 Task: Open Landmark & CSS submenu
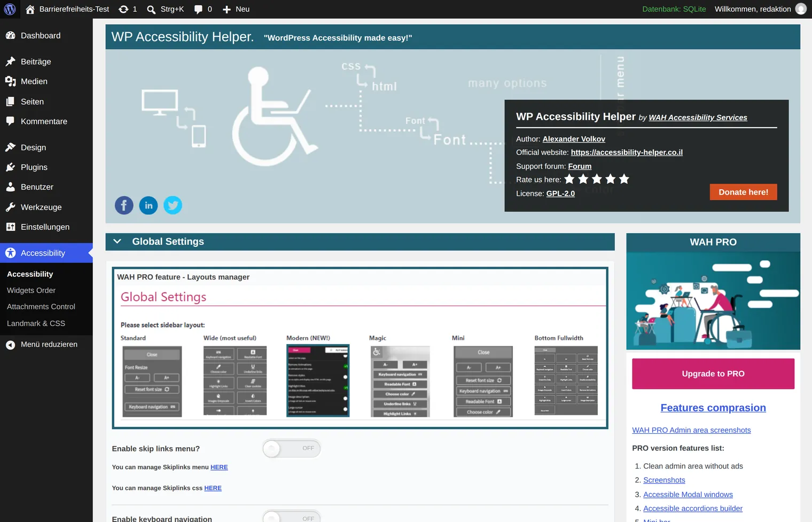point(36,323)
